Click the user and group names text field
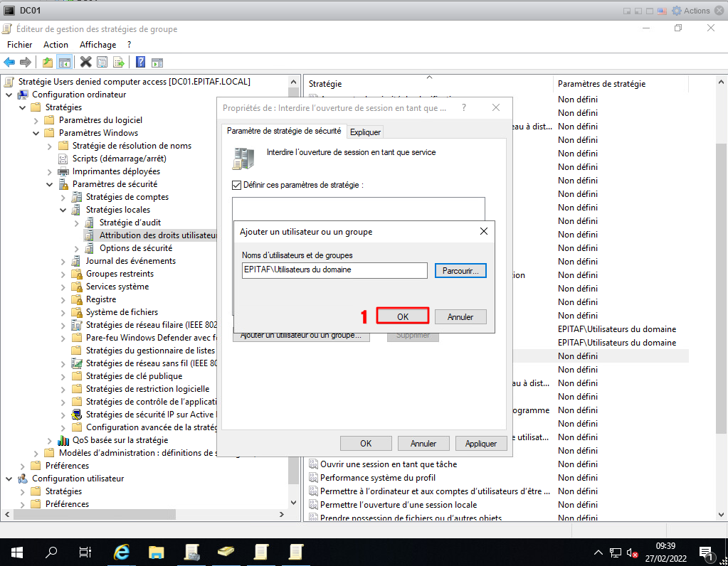Image resolution: width=728 pixels, height=566 pixels. pos(334,270)
